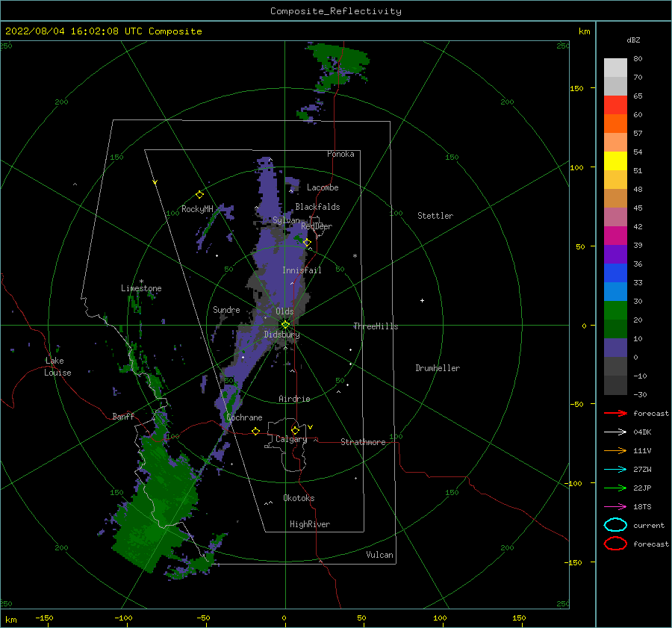Click the Vulcan label
672x628 pixels.
click(380, 555)
